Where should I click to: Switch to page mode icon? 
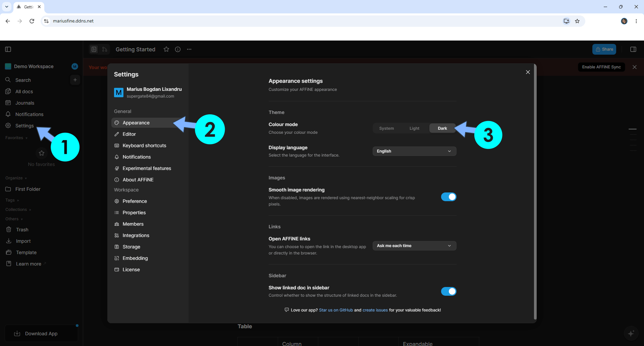[x=94, y=49]
